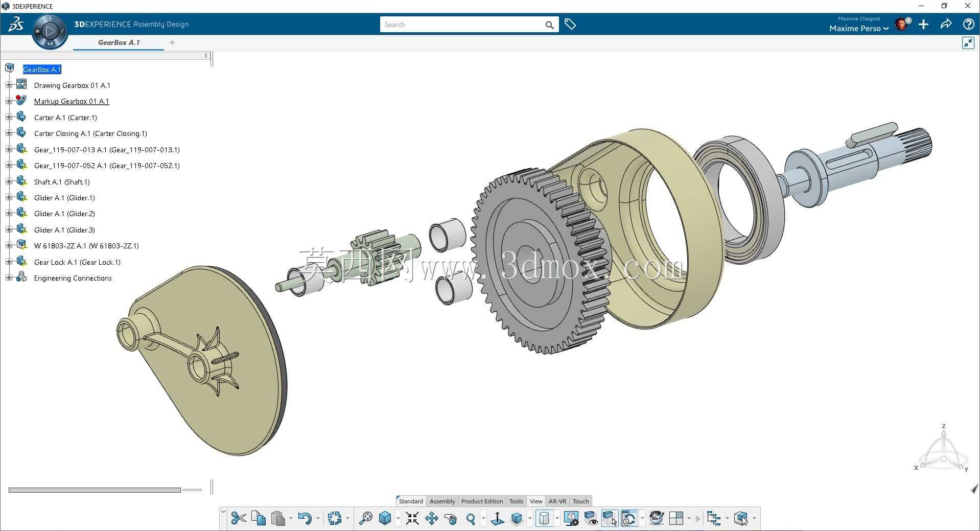Click the multi-view layout grid icon

click(x=676, y=518)
